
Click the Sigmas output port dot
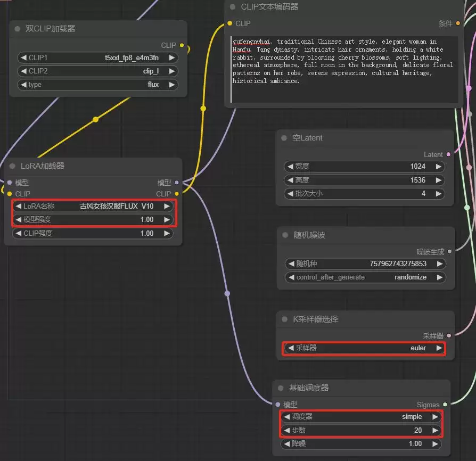click(x=445, y=405)
